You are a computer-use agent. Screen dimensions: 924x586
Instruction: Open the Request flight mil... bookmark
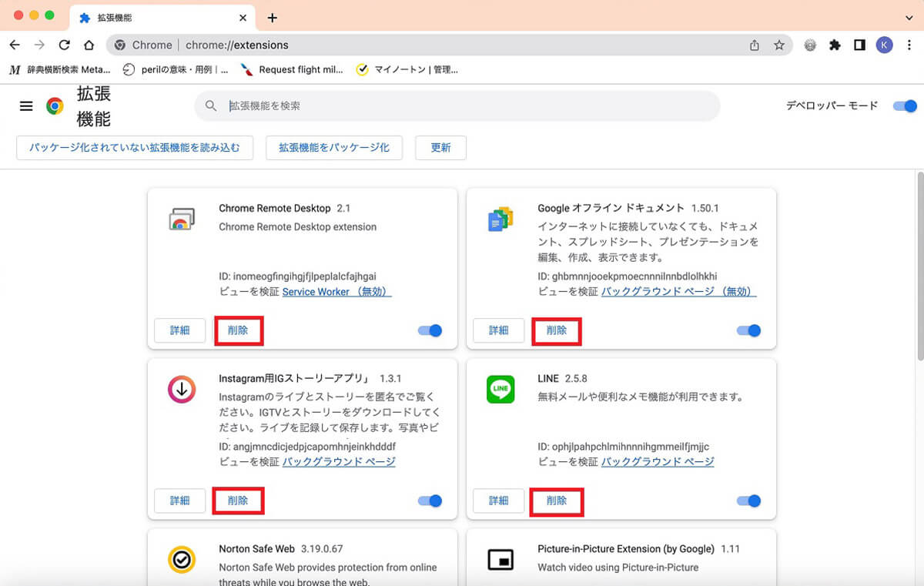pos(292,69)
